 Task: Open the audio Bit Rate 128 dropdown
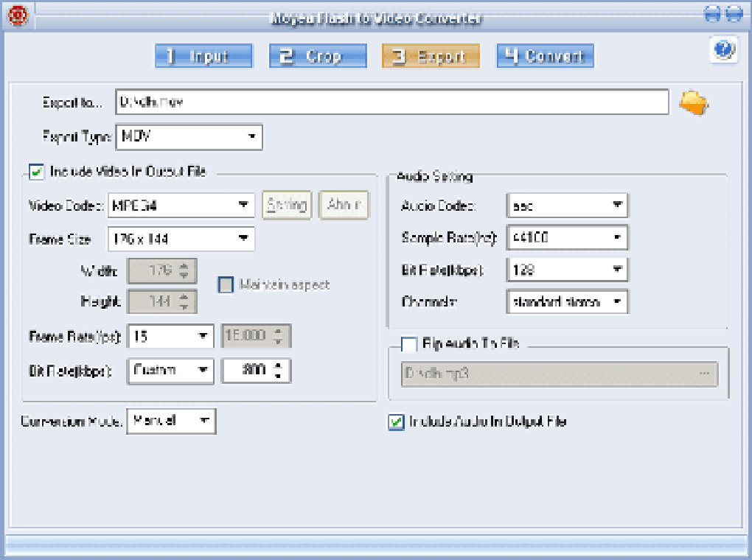(x=567, y=270)
